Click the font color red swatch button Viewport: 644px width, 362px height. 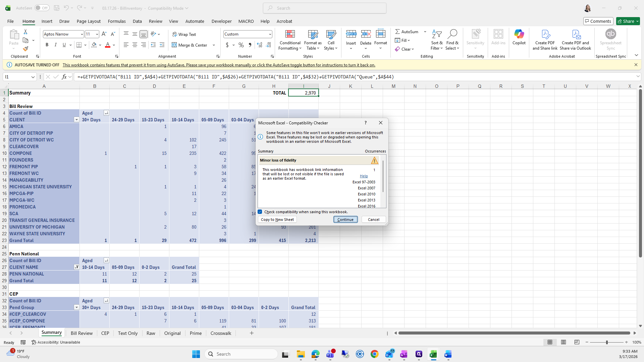pyautogui.click(x=108, y=45)
